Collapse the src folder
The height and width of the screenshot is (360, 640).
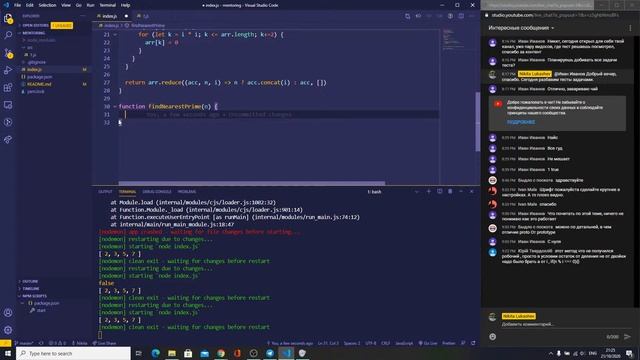[x=28, y=48]
